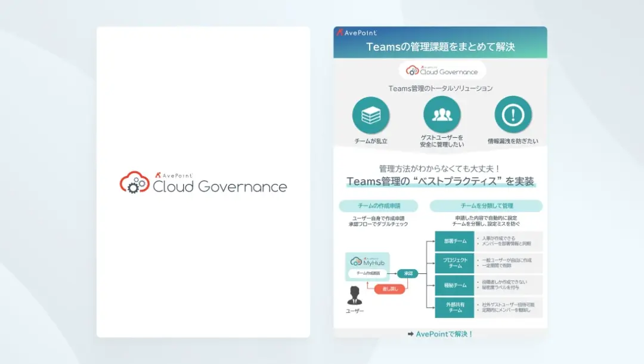Click the MyHub logo in the flow diagram
The width and height of the screenshot is (644, 364).
367,261
